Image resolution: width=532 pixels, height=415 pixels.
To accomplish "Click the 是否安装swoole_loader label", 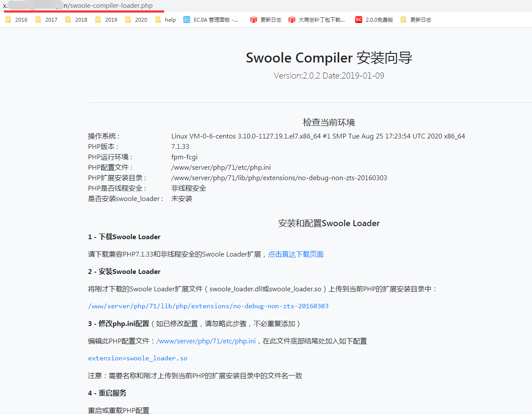I will [x=126, y=199].
